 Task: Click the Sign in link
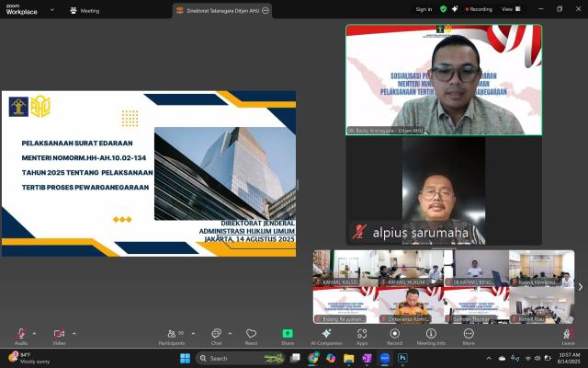coord(424,9)
